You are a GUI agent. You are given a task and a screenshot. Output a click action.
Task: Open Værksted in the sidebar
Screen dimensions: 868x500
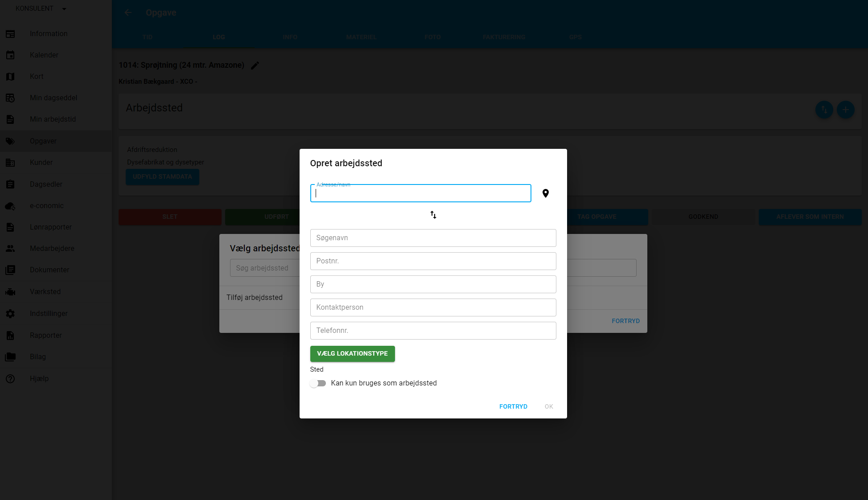(x=45, y=291)
